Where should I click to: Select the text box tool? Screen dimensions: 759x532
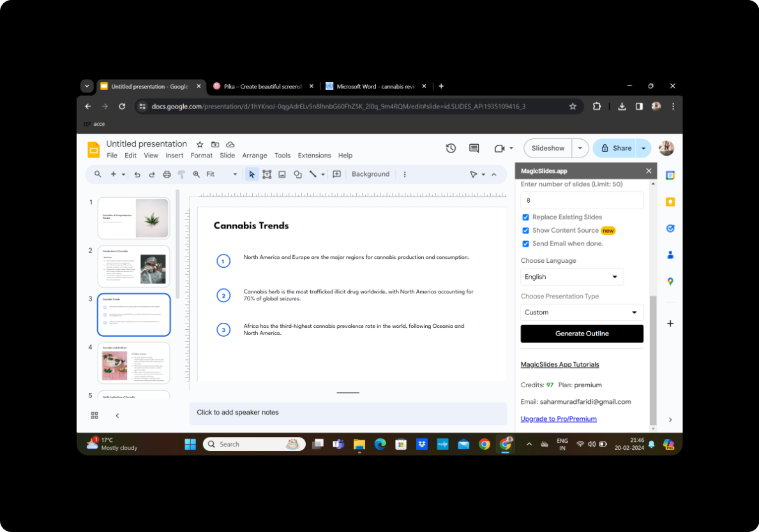coord(267,174)
